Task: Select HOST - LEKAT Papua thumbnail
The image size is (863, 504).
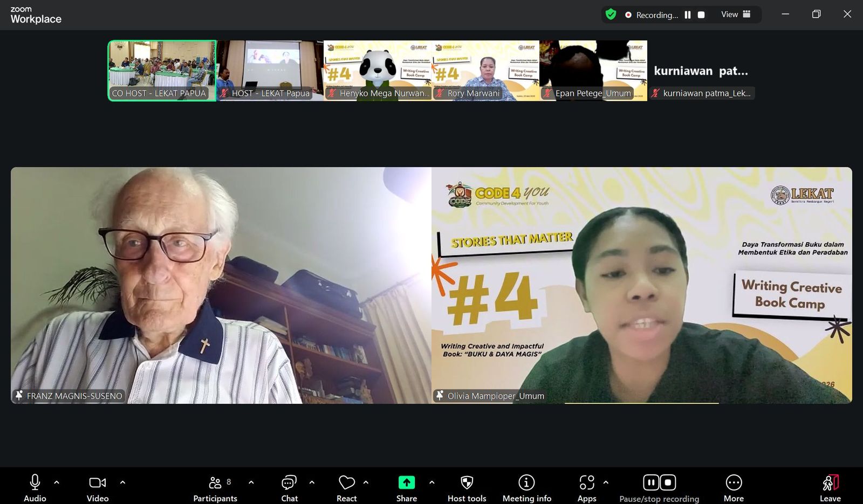Action: coord(270,71)
